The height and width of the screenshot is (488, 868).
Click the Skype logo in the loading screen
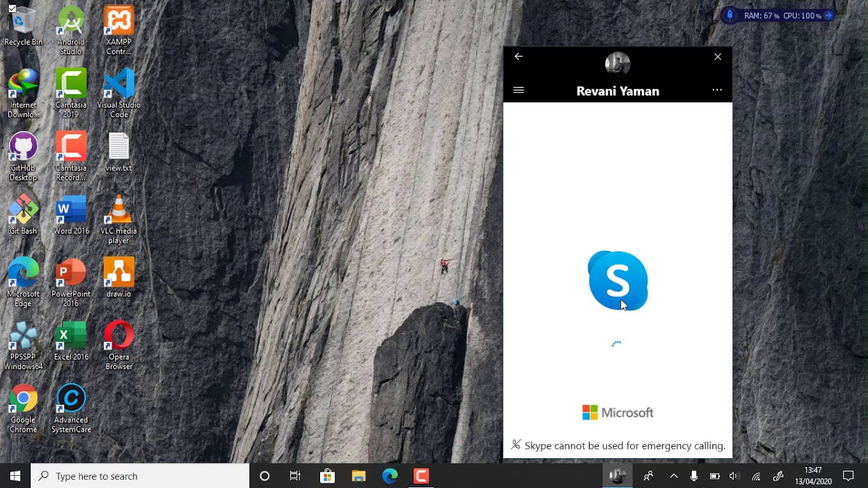618,281
